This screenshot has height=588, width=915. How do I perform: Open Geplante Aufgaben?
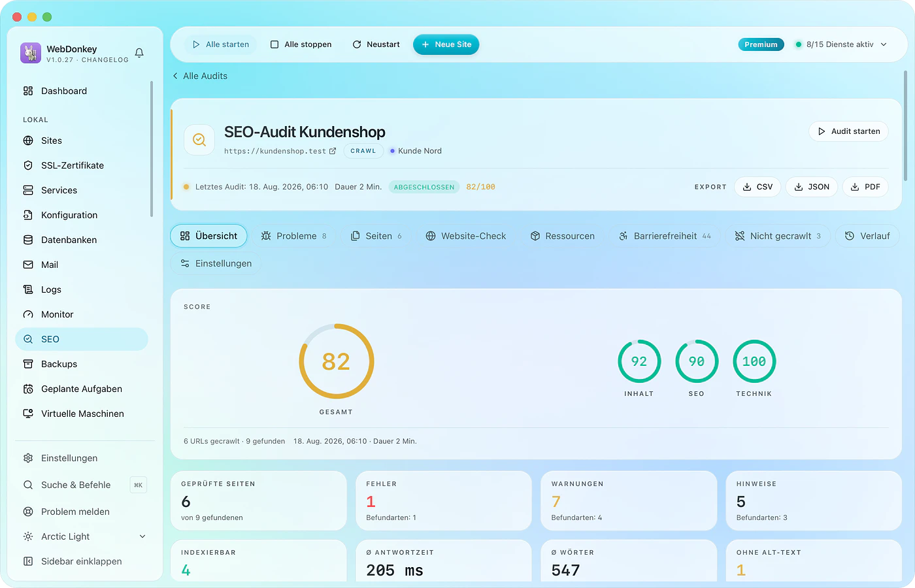click(82, 389)
